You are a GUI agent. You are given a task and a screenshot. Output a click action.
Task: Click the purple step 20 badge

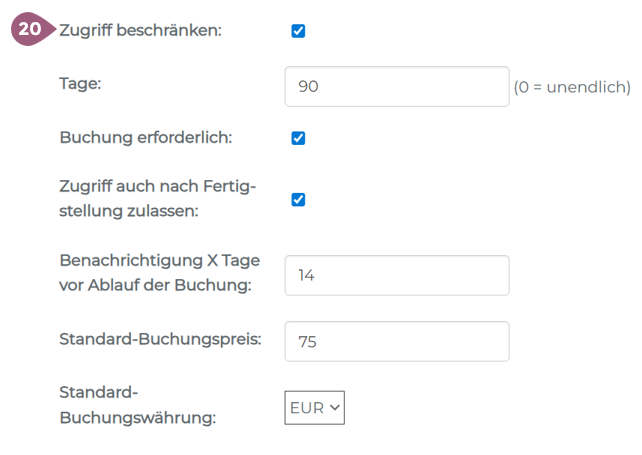tap(32, 30)
